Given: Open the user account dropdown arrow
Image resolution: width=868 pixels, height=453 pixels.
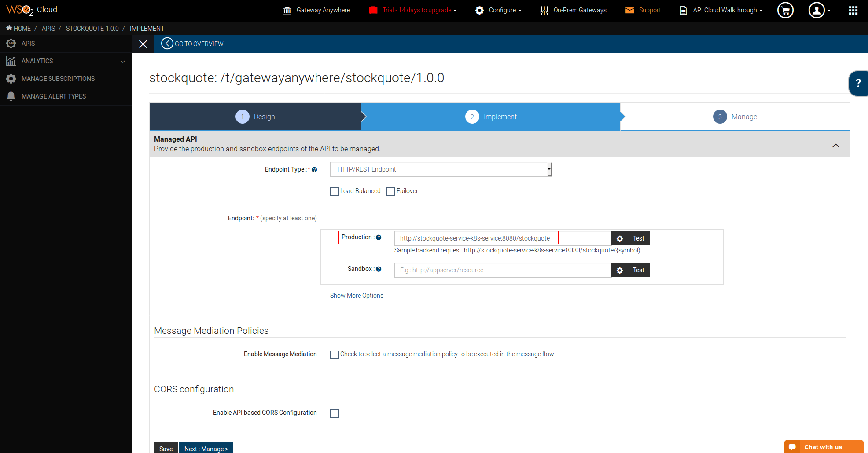Looking at the screenshot, I should tap(829, 11).
